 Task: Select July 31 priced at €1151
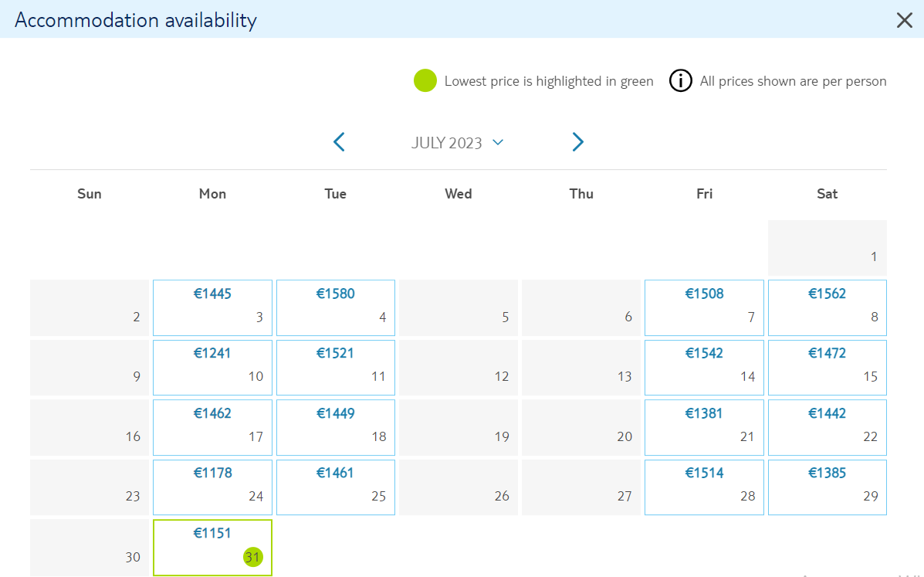(212, 548)
